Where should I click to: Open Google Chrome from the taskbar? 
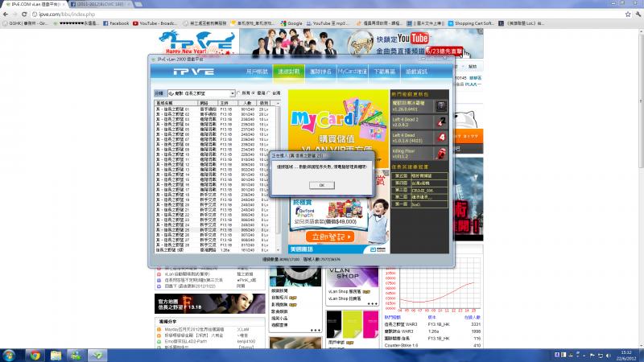point(35,355)
